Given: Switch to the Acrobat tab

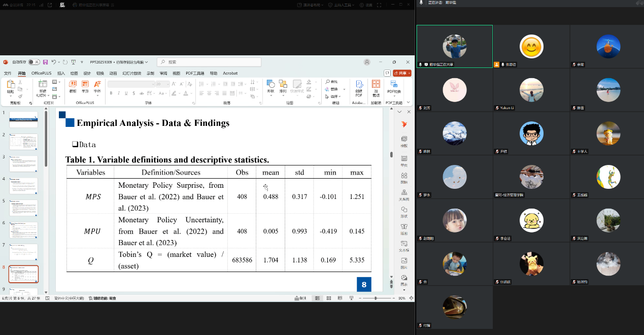Looking at the screenshot, I should pos(230,73).
